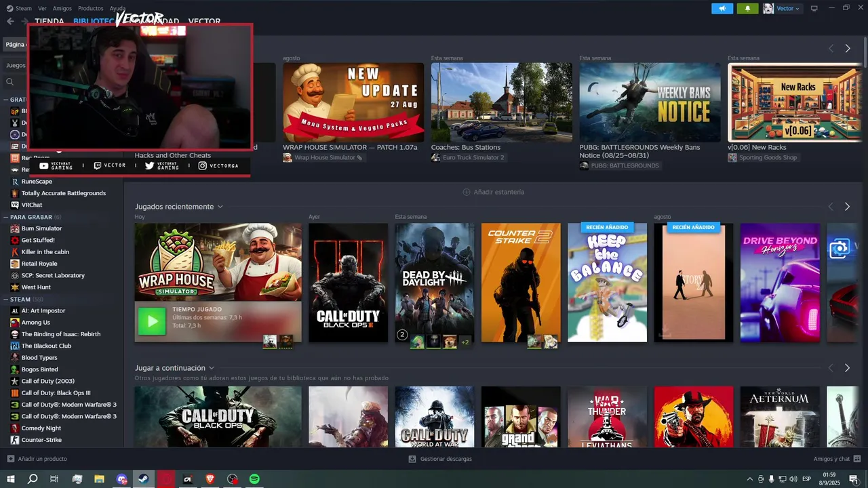Collapse the GRATIS sidebar category
Screen dimensions: 868x488
click(5, 100)
